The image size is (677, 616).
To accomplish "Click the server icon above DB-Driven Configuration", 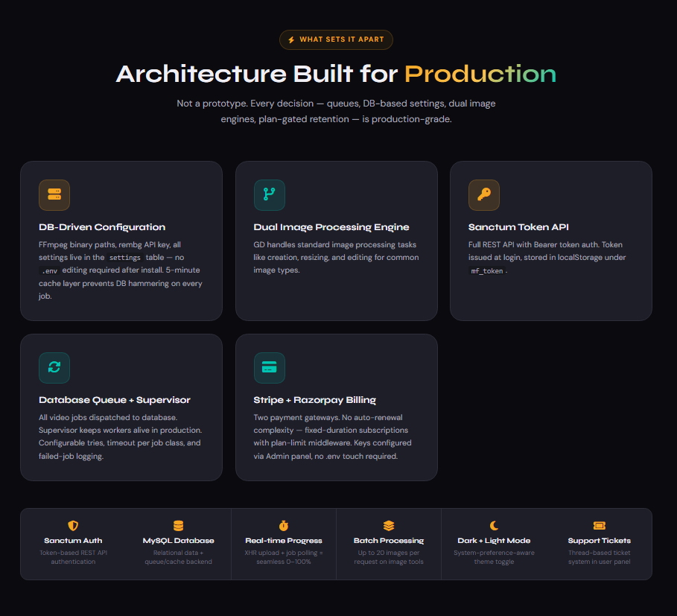I will (54, 195).
